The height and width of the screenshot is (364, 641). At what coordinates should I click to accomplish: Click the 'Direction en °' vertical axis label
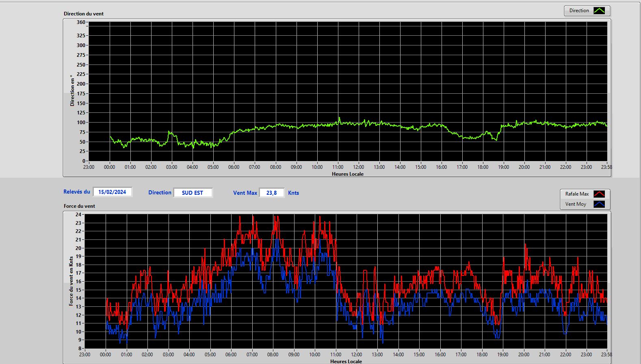(x=72, y=90)
